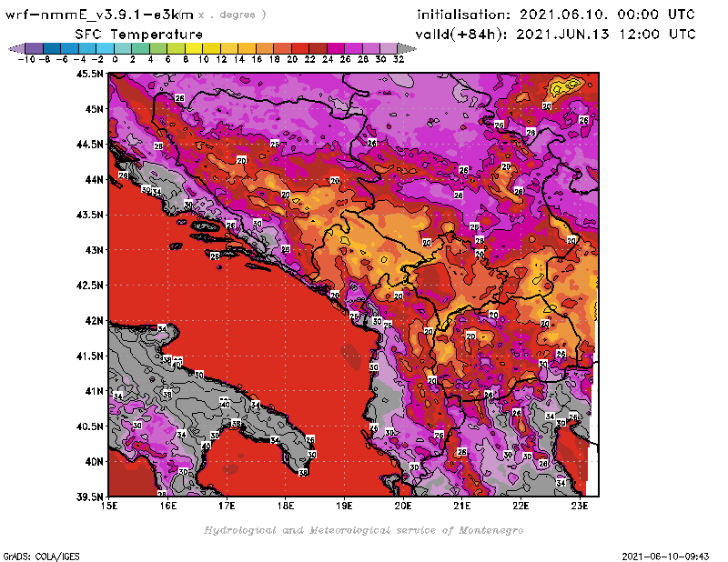Click the latitude label '42N'

(94, 321)
